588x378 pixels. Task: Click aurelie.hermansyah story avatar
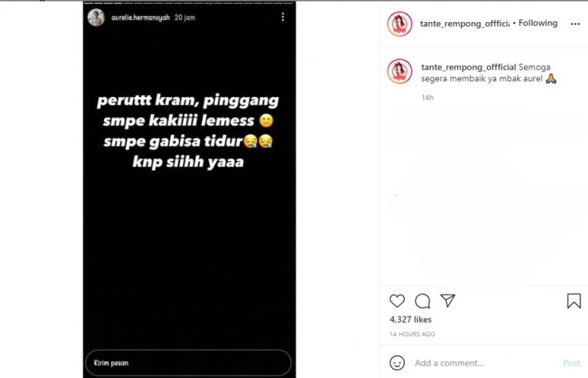(96, 17)
